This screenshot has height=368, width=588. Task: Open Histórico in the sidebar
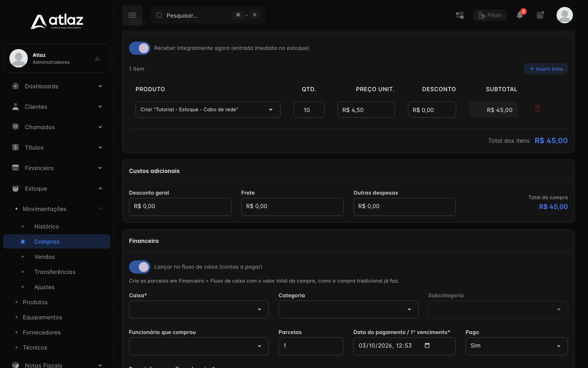[47, 227]
